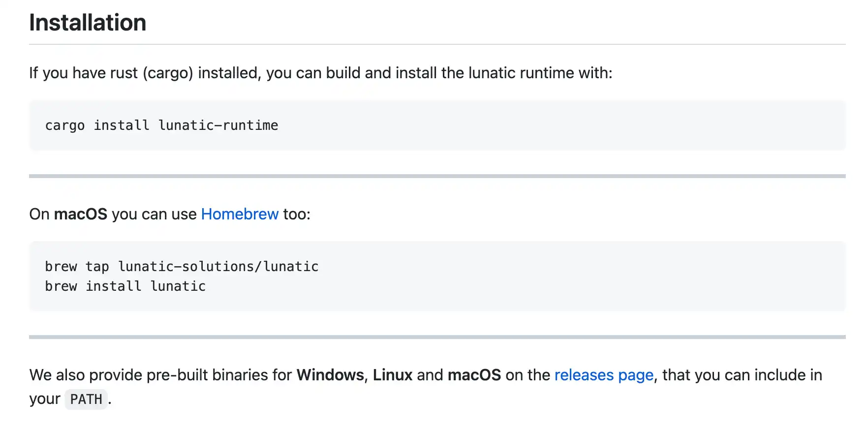Click the 'brew tap lunatic-solutions/lunatic' line
This screenshot has width=868, height=431.
182,267
